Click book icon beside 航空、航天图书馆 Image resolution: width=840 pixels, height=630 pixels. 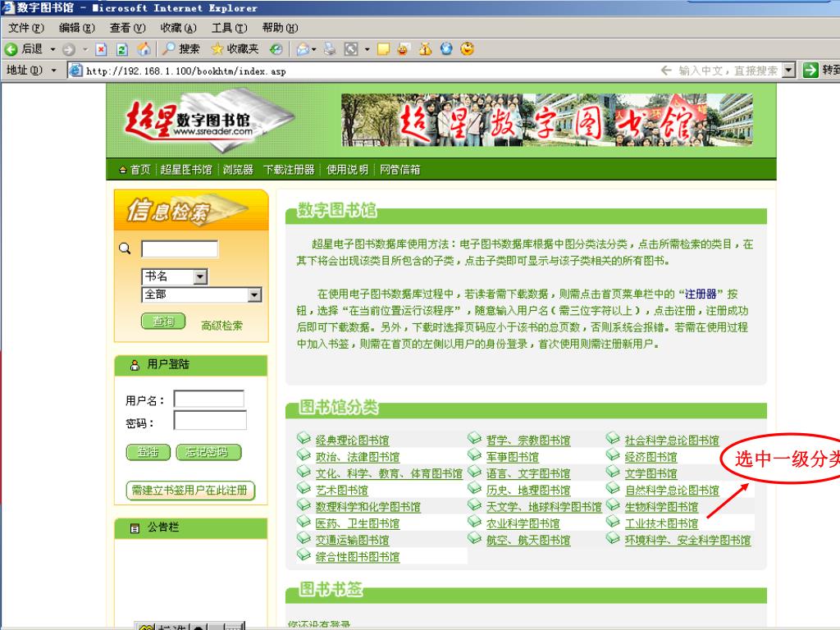pos(475,538)
